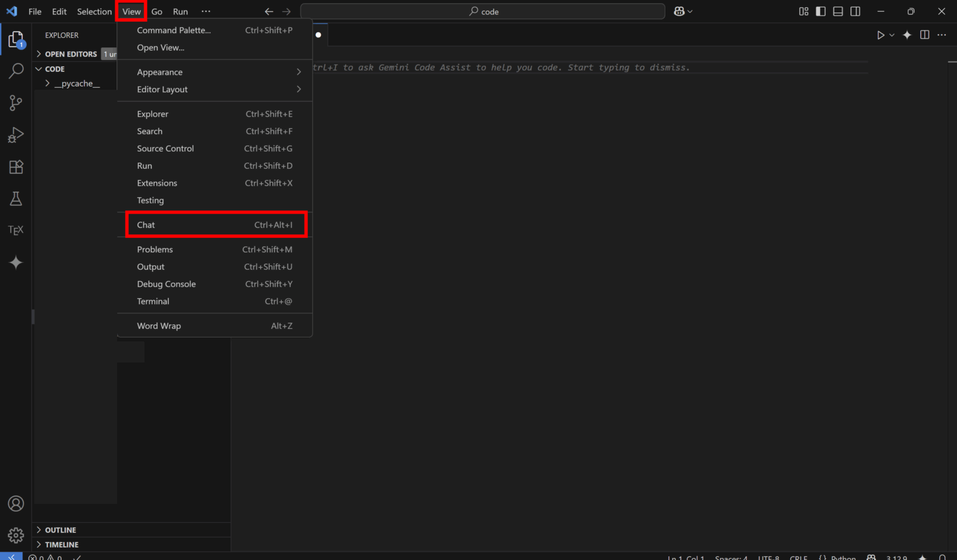Open the TeX sidebar view
Screen dimensions: 957x560
coord(16,230)
